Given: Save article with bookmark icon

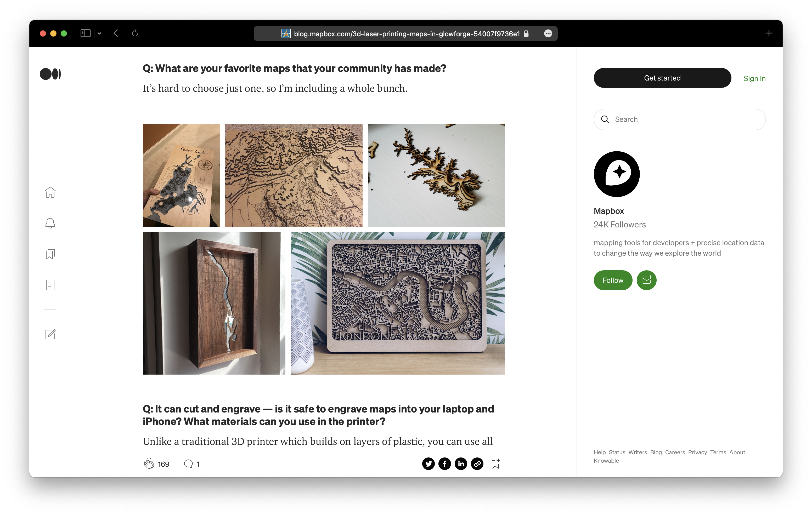Looking at the screenshot, I should tap(495, 464).
